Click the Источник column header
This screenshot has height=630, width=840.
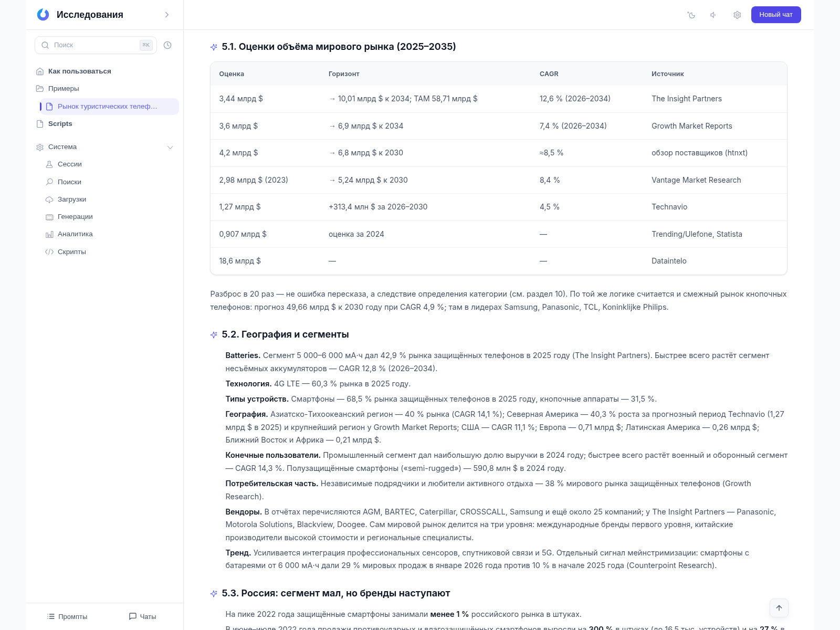[x=667, y=74]
